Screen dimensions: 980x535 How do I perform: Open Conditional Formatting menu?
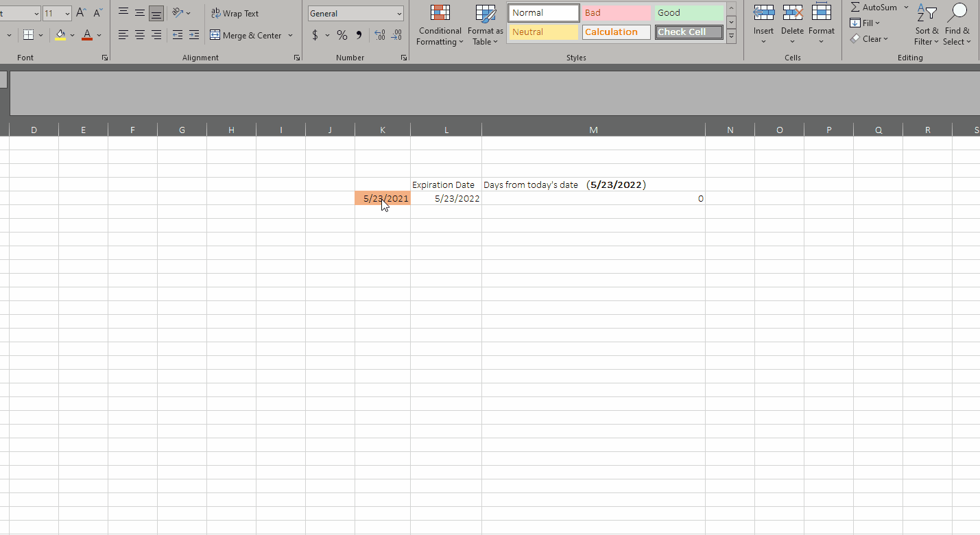tap(440, 25)
